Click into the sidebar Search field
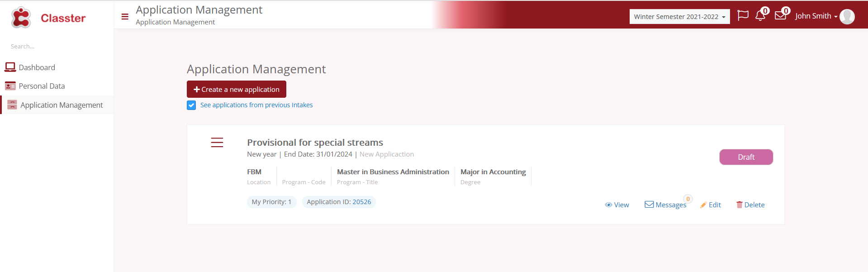 pyautogui.click(x=57, y=46)
